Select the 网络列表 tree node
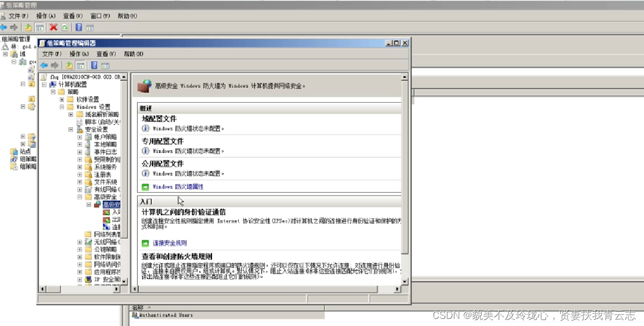 tap(107, 234)
